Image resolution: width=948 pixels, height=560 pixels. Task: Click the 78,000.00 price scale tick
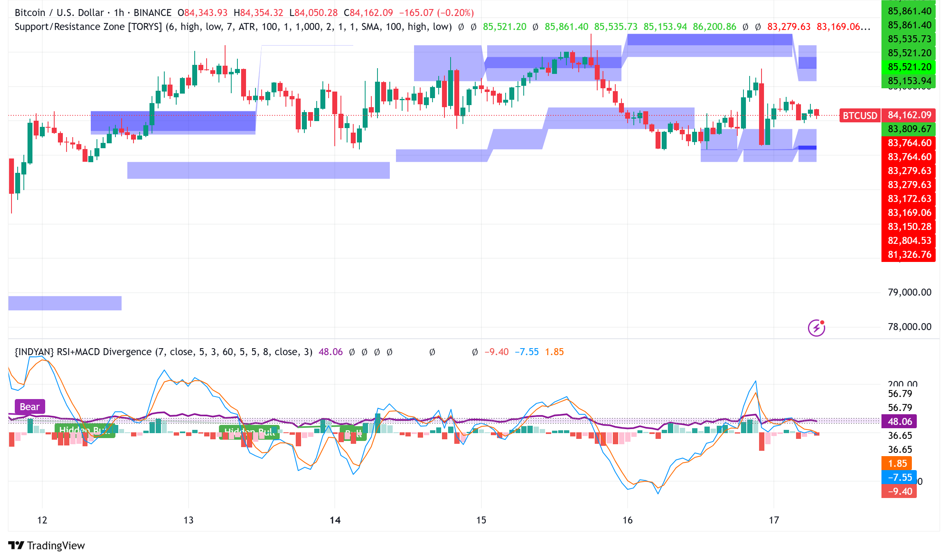coord(909,327)
